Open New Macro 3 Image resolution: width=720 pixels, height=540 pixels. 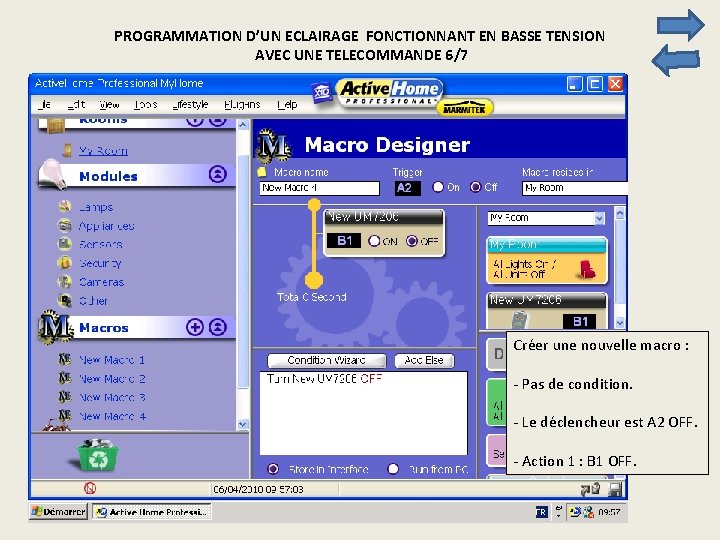point(112,397)
